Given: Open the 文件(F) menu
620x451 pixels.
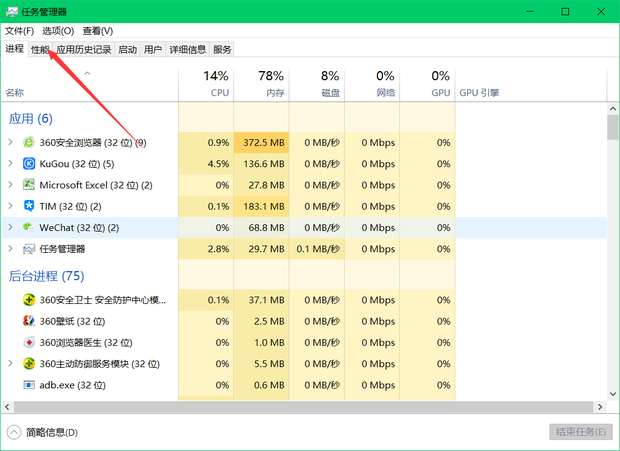Looking at the screenshot, I should (x=19, y=31).
